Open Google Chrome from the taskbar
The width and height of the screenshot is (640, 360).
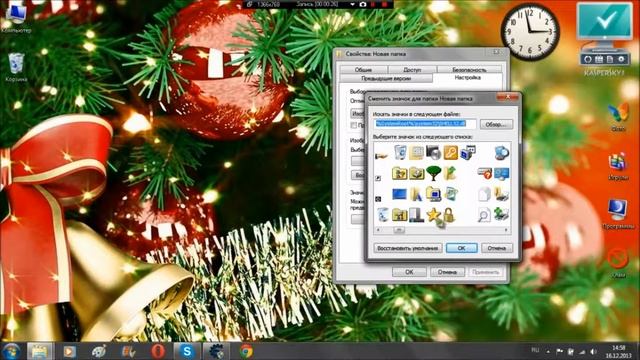246,351
